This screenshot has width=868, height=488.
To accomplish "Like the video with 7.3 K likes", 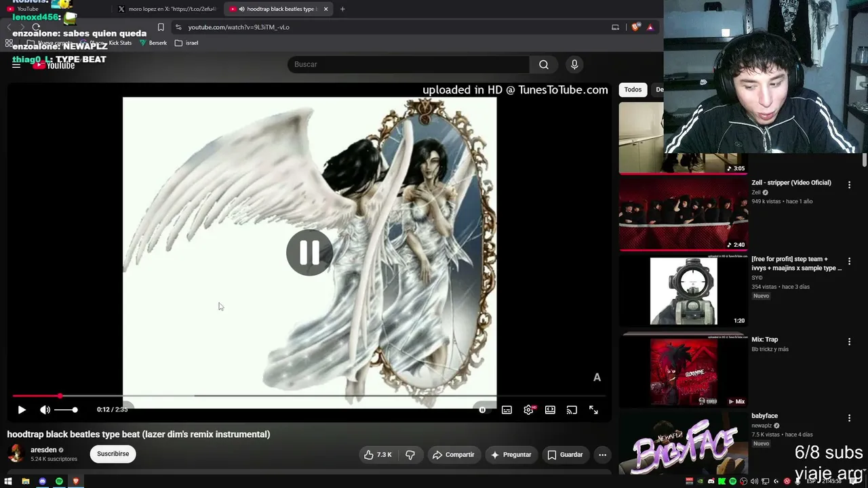I will pos(378,455).
